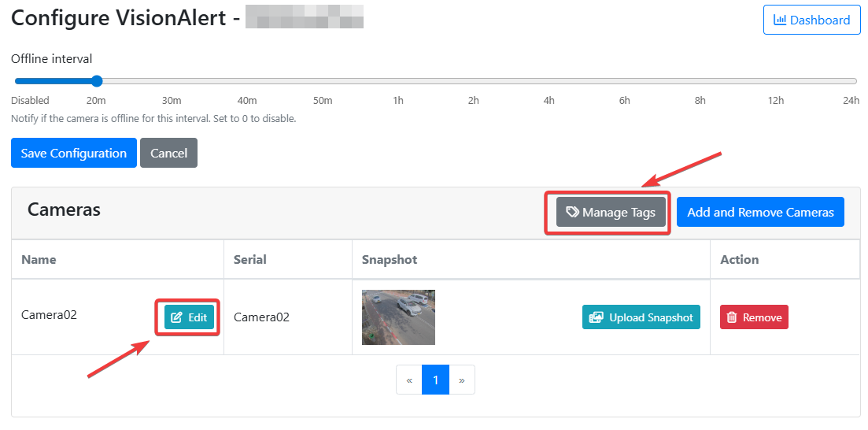Image resolution: width=868 pixels, height=430 pixels.
Task: Go to previous page of cameras
Action: (x=409, y=380)
